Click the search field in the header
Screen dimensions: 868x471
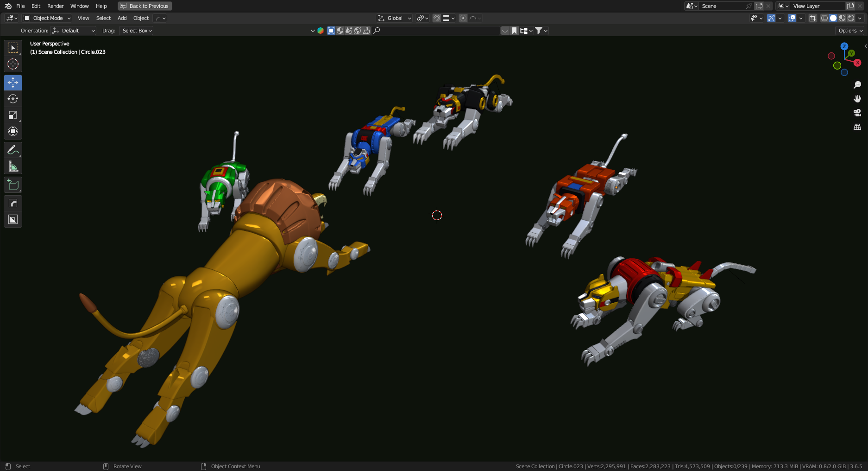point(437,31)
